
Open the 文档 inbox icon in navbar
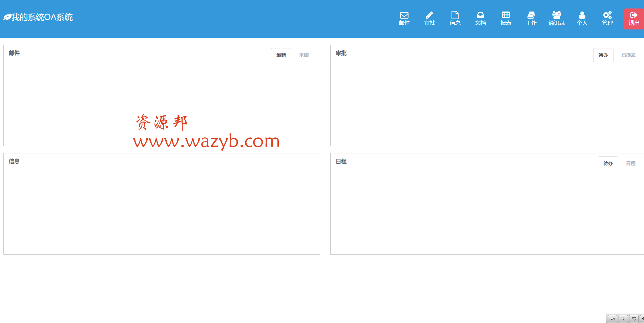pyautogui.click(x=480, y=19)
